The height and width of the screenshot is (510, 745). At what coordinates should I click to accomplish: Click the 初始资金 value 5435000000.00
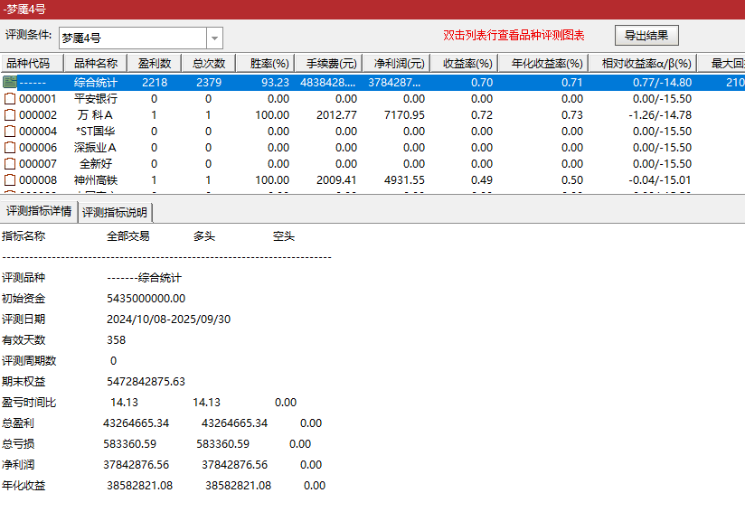146,298
